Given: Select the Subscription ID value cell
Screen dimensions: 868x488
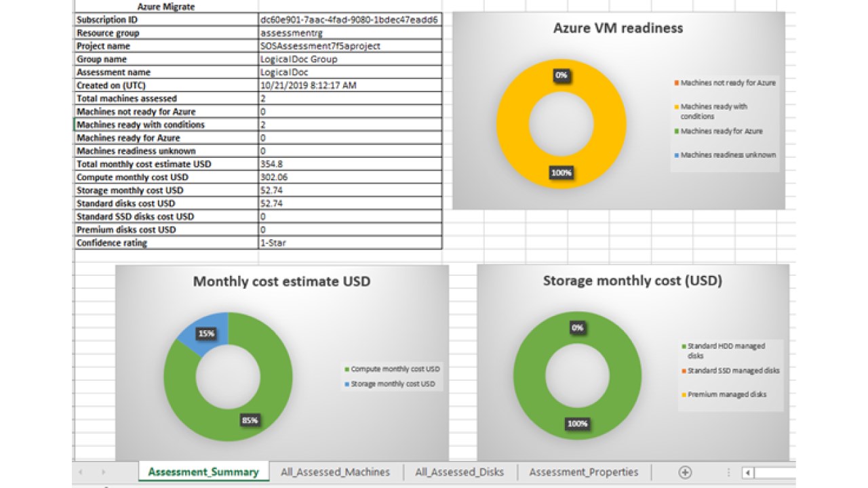Looking at the screenshot, I should [x=350, y=20].
